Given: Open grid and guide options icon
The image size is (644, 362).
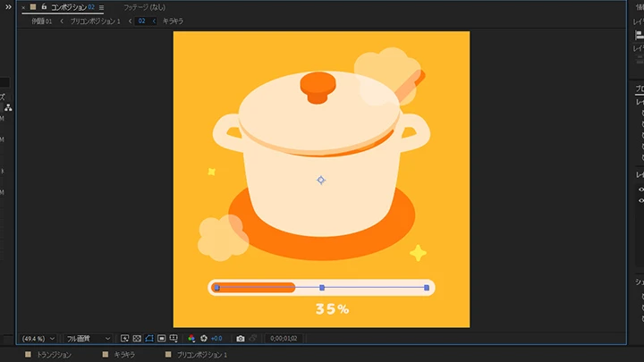Looking at the screenshot, I should [174, 339].
